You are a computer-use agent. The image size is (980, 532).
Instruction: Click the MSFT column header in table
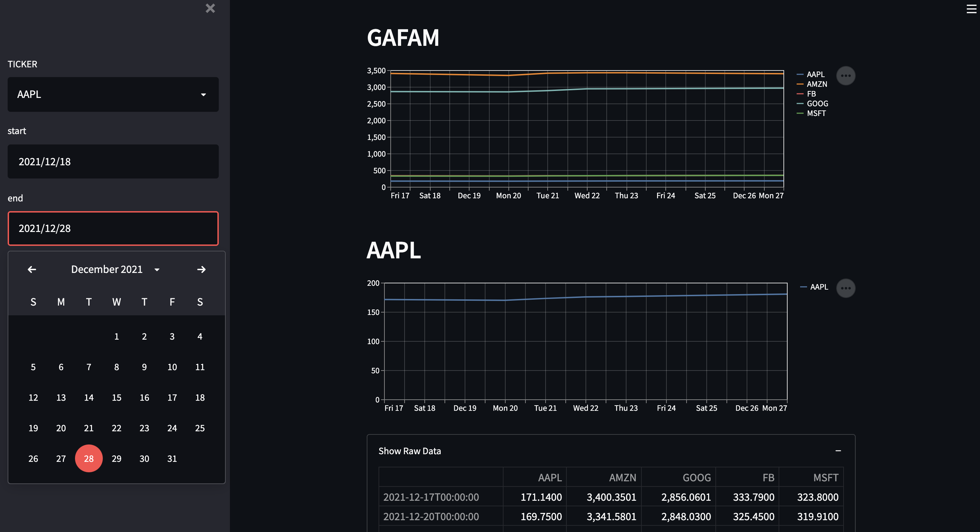pyautogui.click(x=811, y=477)
